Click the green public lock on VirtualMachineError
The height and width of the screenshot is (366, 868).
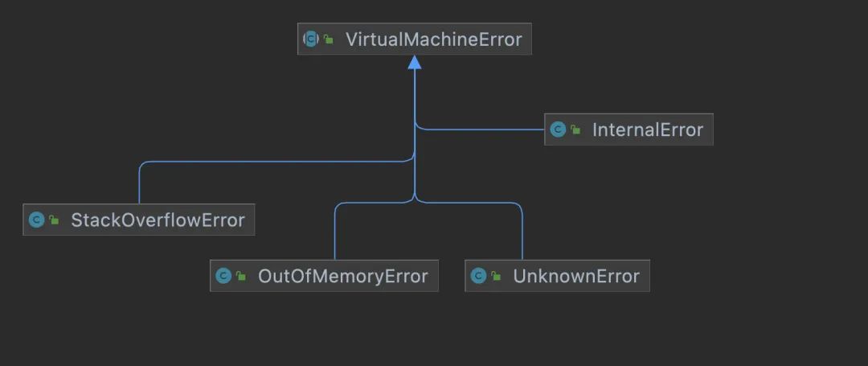(329, 39)
